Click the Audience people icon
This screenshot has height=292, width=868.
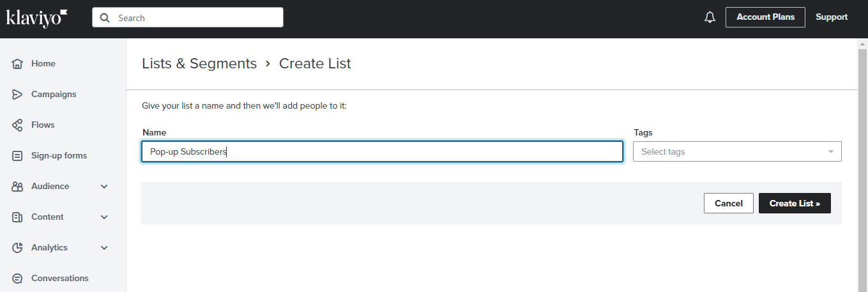coord(18,187)
